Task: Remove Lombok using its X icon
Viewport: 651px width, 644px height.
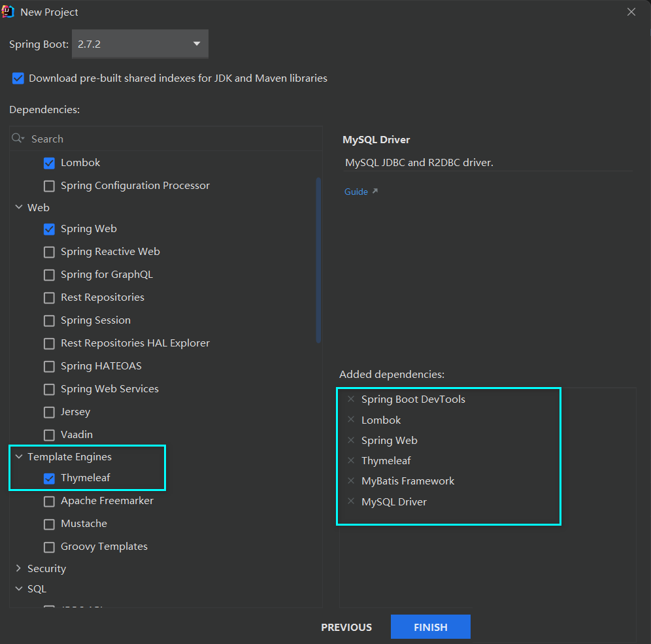Action: tap(351, 420)
